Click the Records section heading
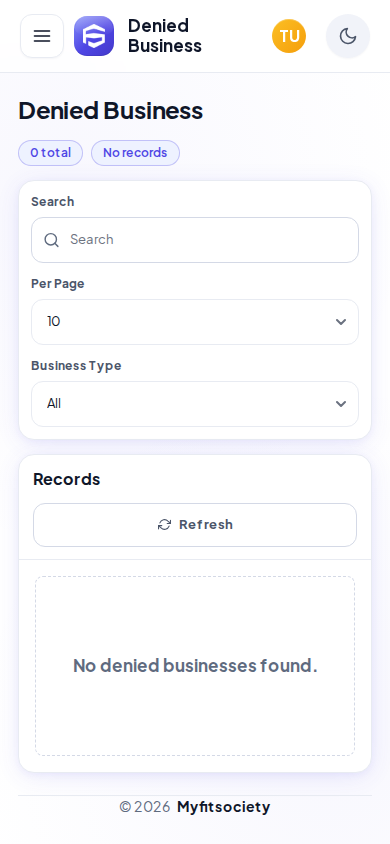Image resolution: width=390 pixels, height=844 pixels. pyautogui.click(x=67, y=479)
